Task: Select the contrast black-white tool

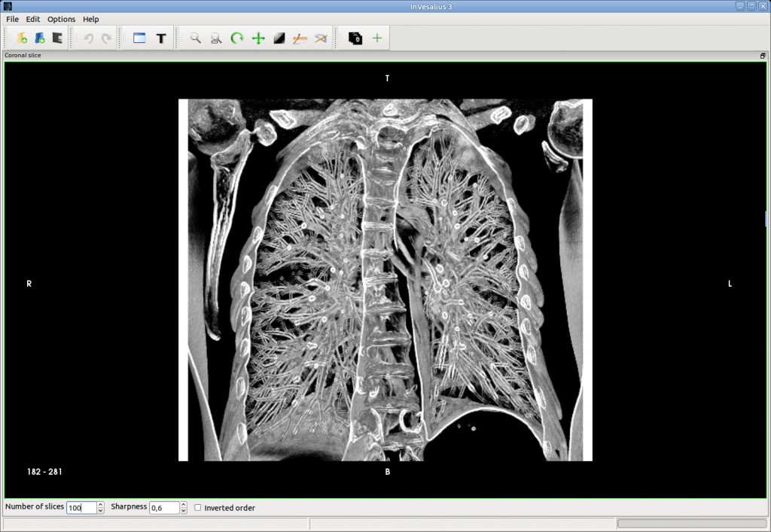Action: pos(279,38)
